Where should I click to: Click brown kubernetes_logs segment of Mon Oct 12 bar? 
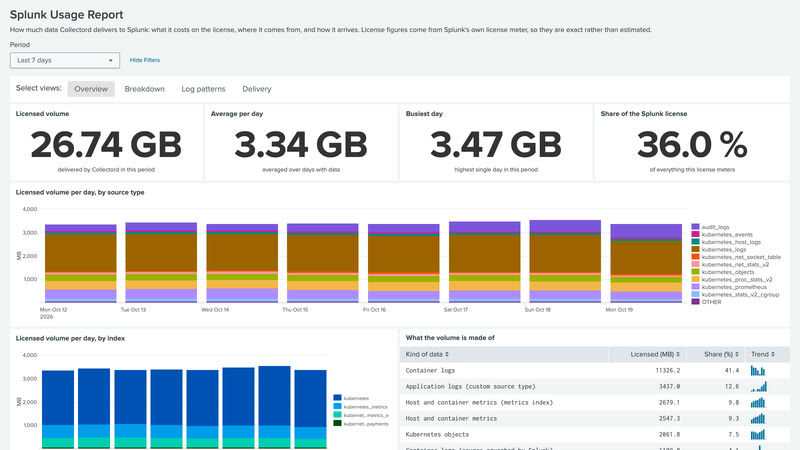[81, 253]
